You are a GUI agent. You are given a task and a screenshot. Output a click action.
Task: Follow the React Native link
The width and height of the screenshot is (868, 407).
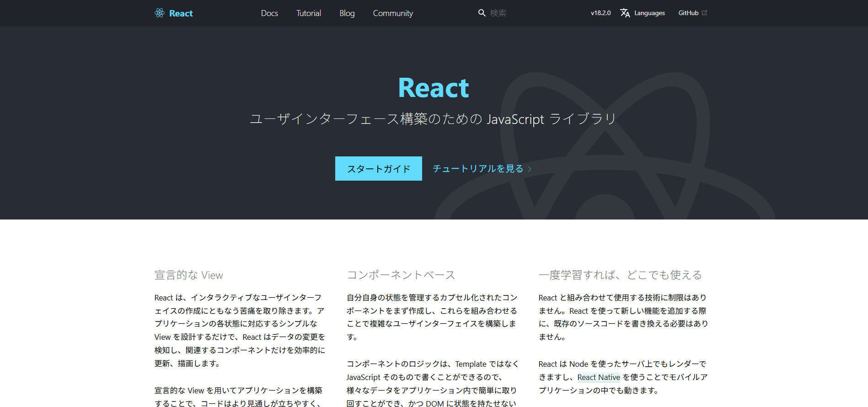599,377
